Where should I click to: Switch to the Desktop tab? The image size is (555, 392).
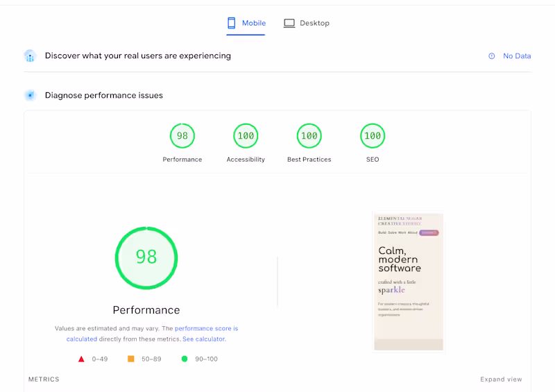tap(307, 23)
